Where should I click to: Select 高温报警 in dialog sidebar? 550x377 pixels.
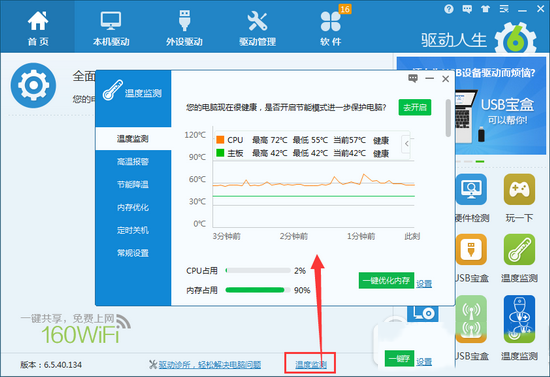(x=133, y=162)
